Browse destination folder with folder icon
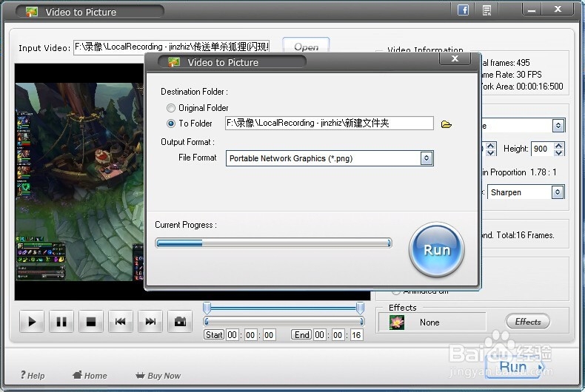The width and height of the screenshot is (585, 392). [447, 124]
